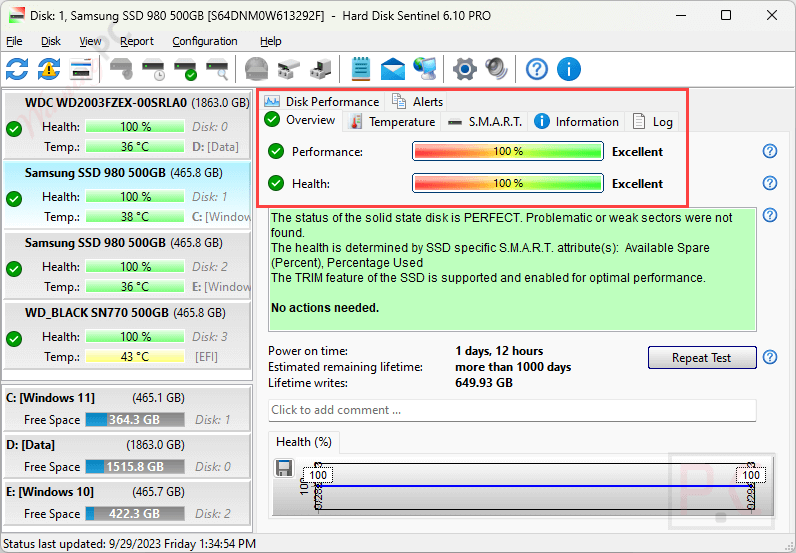Click the blue envelope e-mail icon
This screenshot has width=796, height=553.
point(393,69)
